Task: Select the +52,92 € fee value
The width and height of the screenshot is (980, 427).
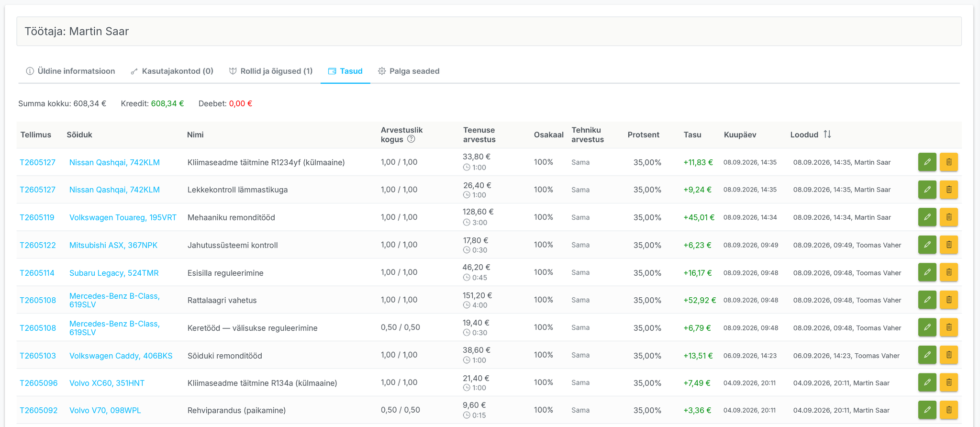Action: pos(700,300)
